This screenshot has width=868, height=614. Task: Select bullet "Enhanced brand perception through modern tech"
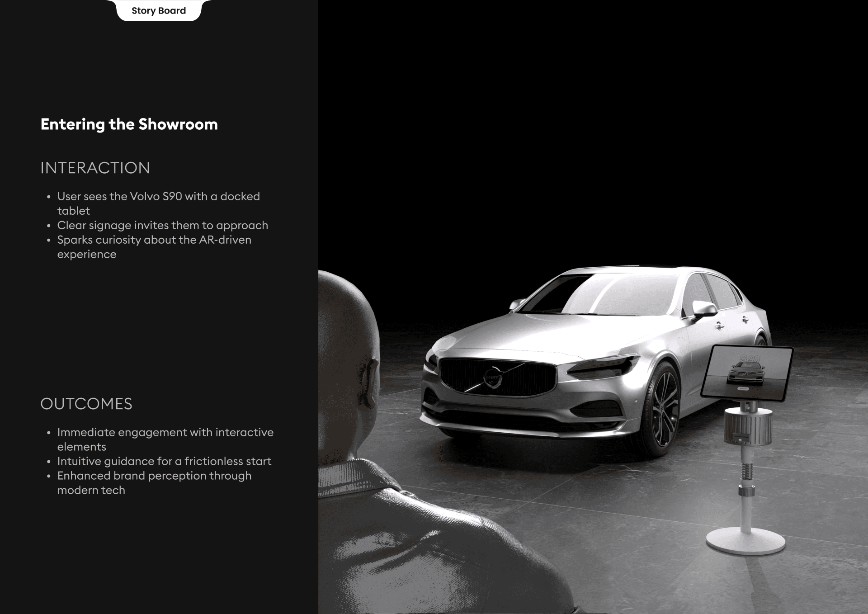(x=154, y=483)
